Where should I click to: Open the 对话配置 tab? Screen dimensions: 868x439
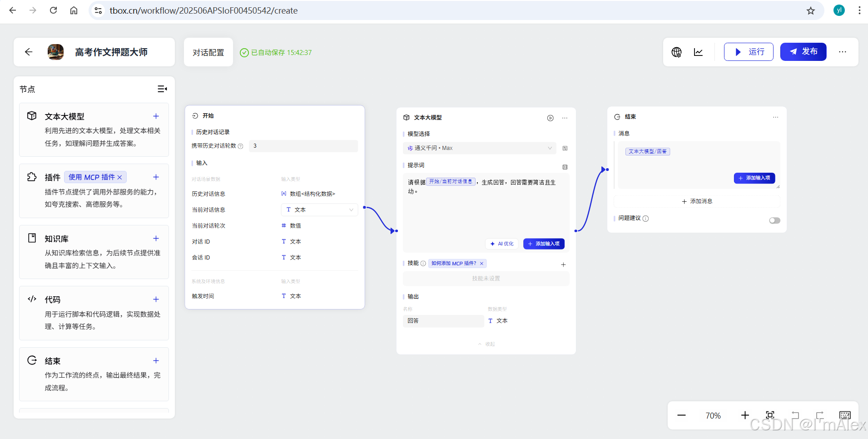208,52
